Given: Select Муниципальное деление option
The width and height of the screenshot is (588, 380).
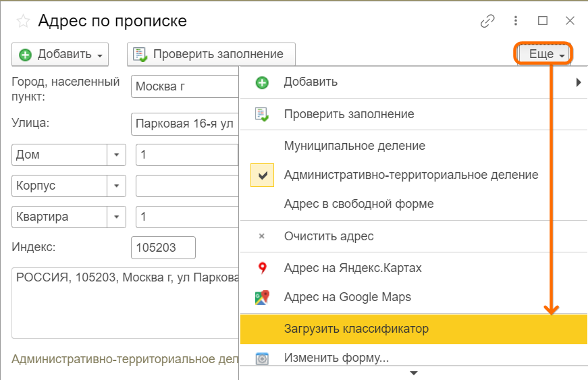Looking at the screenshot, I should pyautogui.click(x=354, y=146).
